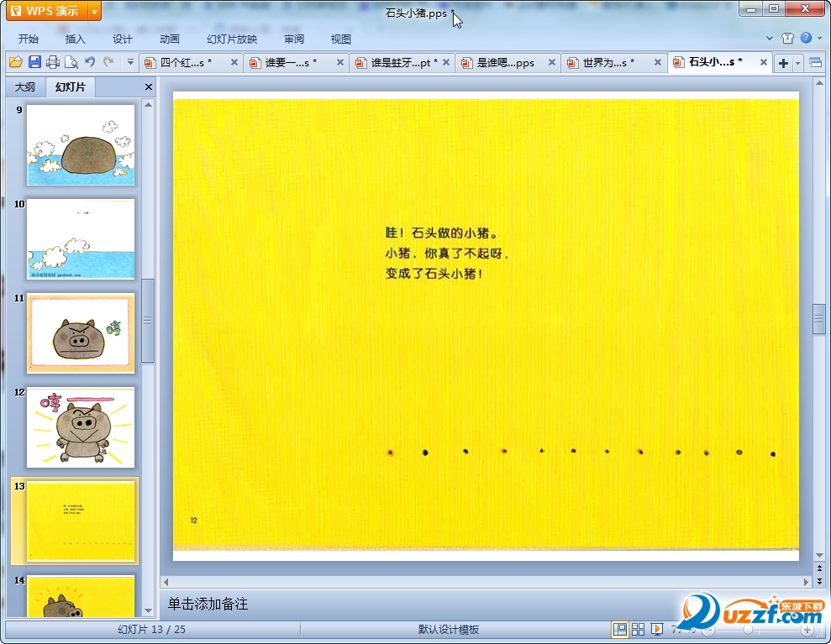The height and width of the screenshot is (644, 831).
Task: Expand the WPS 演示 dropdown arrow
Action: [94, 11]
